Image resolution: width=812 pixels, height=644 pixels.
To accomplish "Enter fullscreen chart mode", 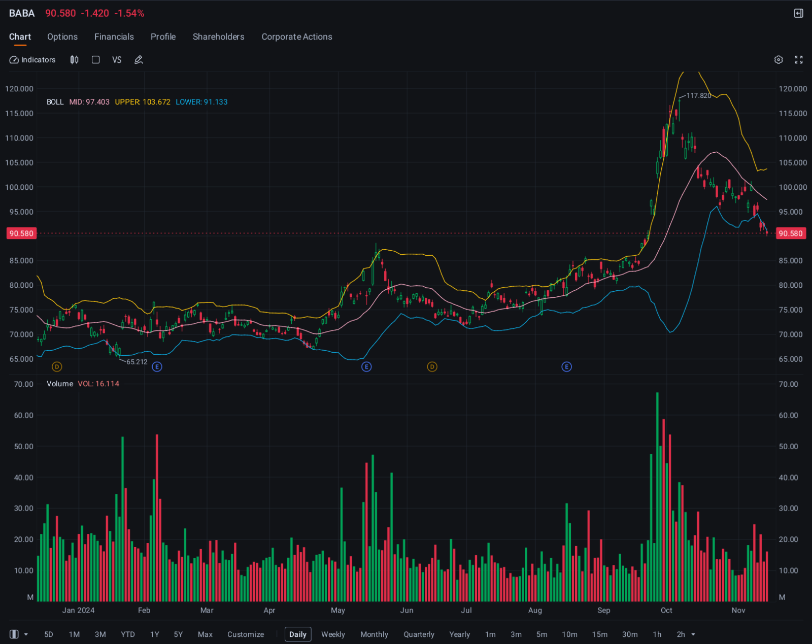I will click(x=799, y=60).
